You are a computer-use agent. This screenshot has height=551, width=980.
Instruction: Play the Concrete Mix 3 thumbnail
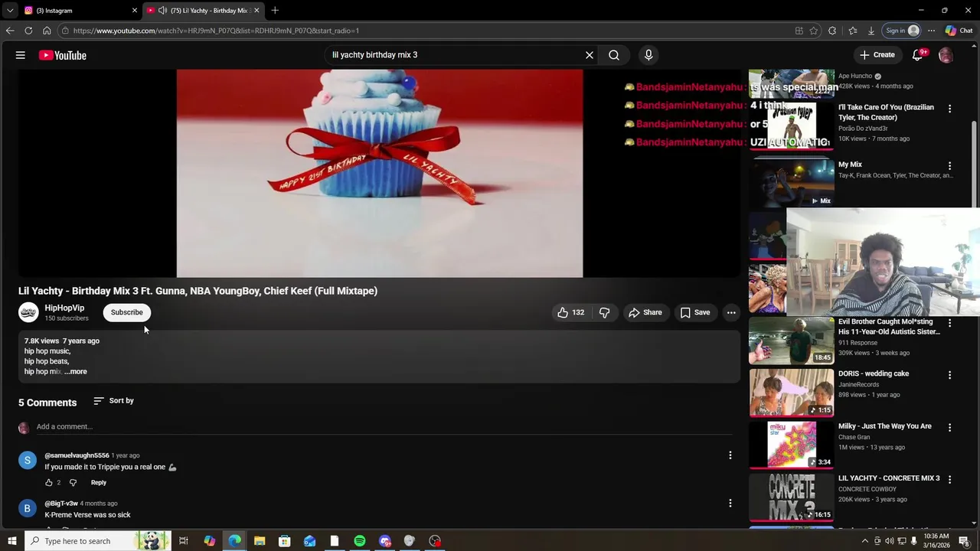[x=791, y=497]
